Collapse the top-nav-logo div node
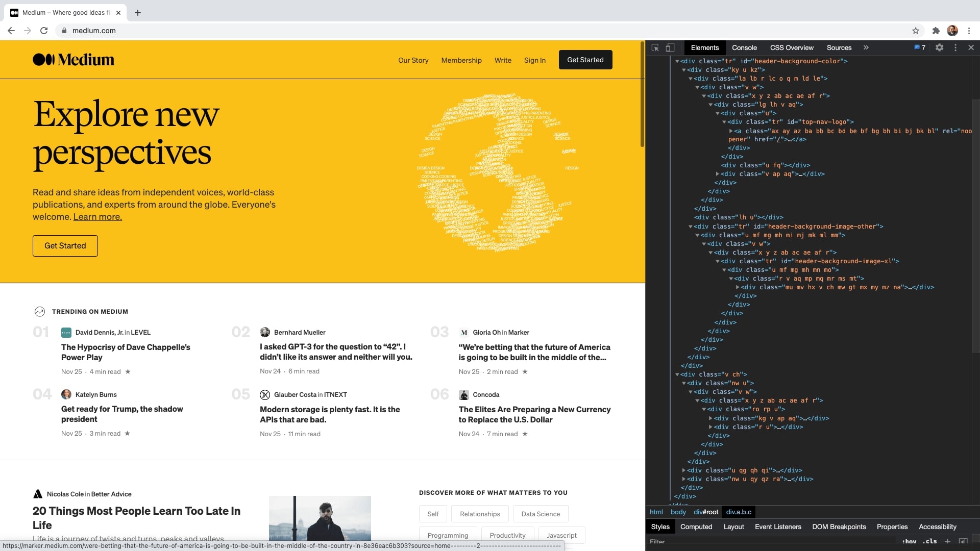 pyautogui.click(x=724, y=122)
